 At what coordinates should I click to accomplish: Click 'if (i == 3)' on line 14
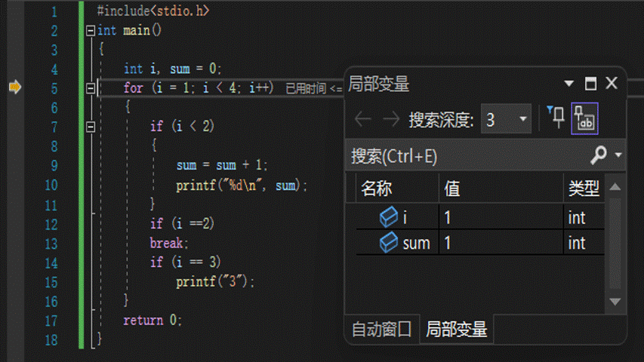coord(185,262)
